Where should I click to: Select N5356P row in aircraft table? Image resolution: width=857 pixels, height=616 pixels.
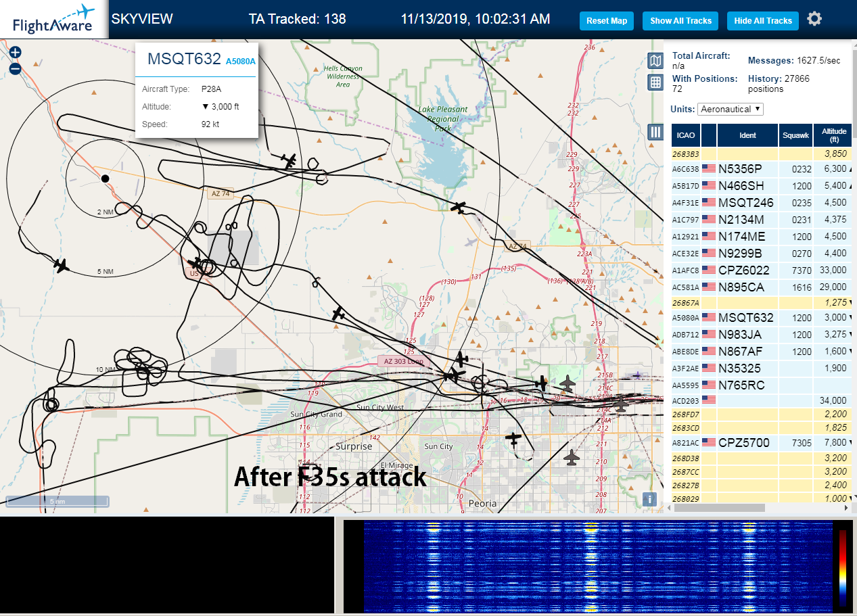(x=762, y=169)
